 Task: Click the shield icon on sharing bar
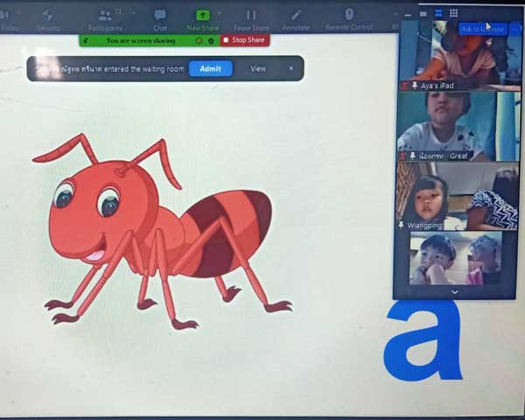point(211,40)
